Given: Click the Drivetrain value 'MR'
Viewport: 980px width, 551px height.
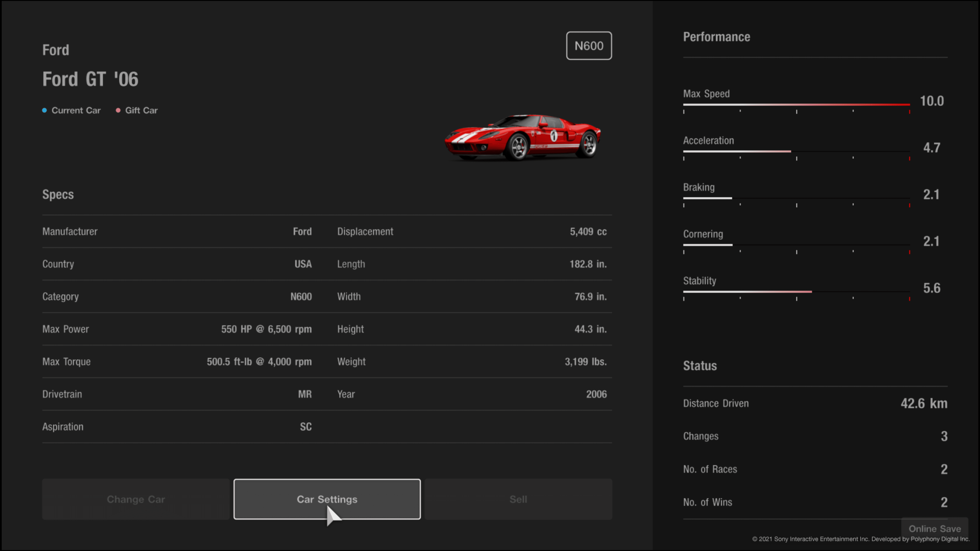Looking at the screenshot, I should (305, 394).
